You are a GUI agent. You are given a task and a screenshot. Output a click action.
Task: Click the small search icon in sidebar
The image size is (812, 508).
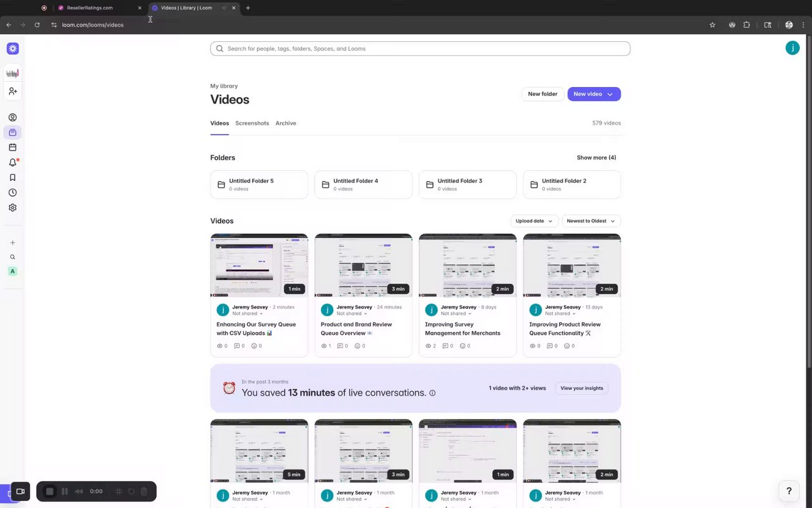13,257
